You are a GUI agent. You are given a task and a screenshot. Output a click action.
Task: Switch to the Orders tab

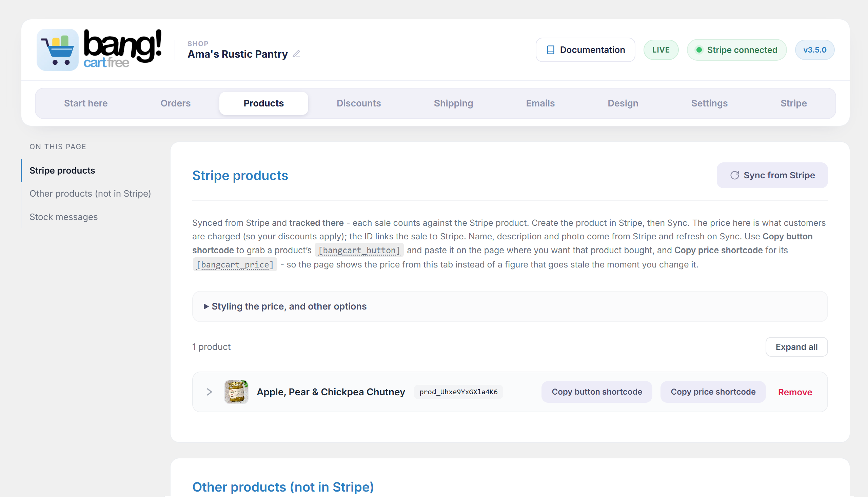[175, 103]
